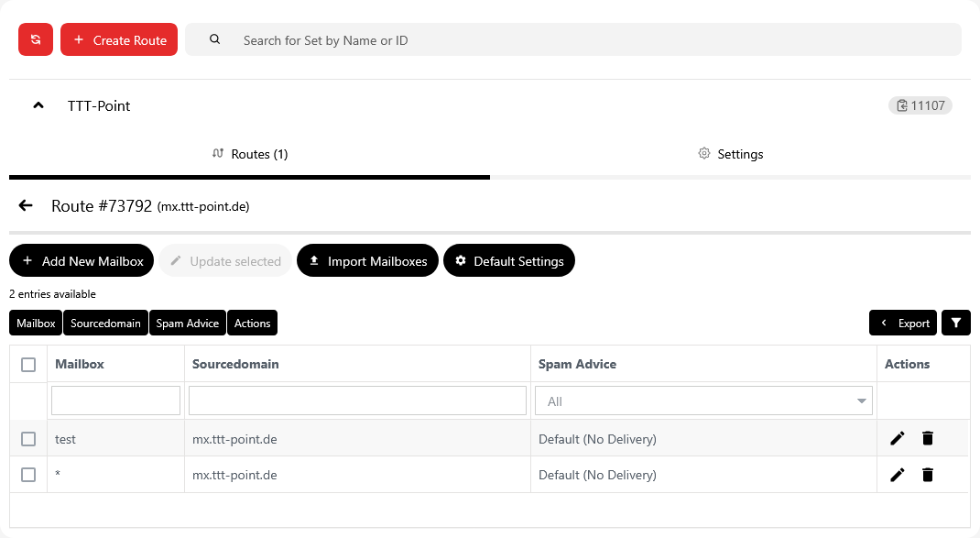The height and width of the screenshot is (538, 980).
Task: Delete the test mailbox with trash icon
Action: (928, 438)
